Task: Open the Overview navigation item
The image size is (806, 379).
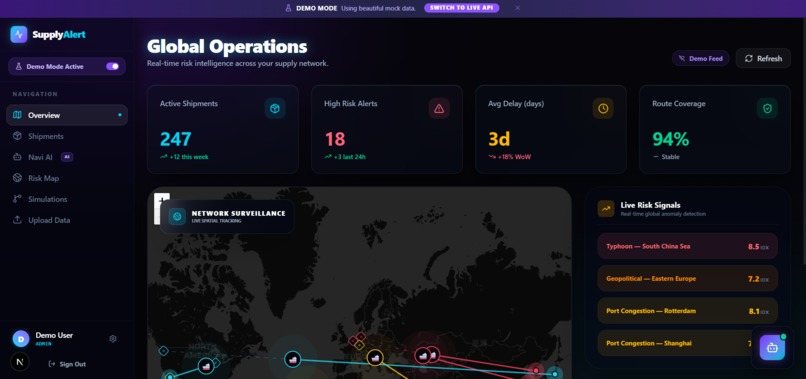Action: [x=67, y=115]
